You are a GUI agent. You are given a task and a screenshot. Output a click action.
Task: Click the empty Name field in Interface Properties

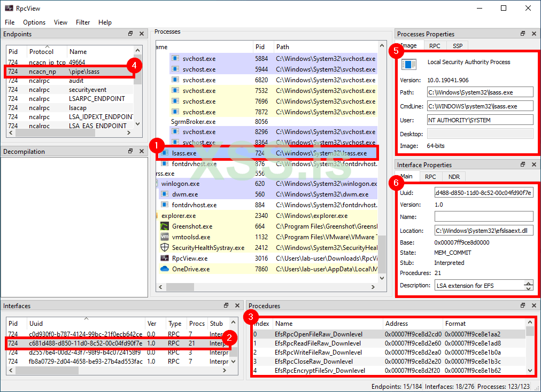484,216
